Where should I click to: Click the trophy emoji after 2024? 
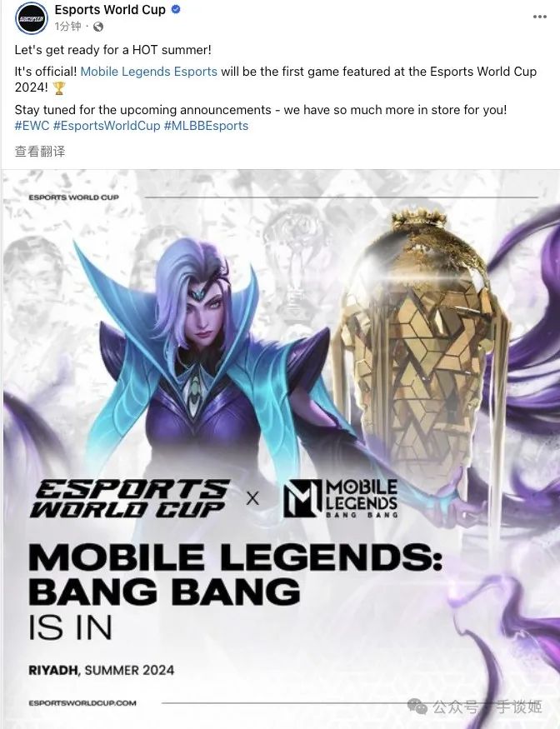[59, 87]
